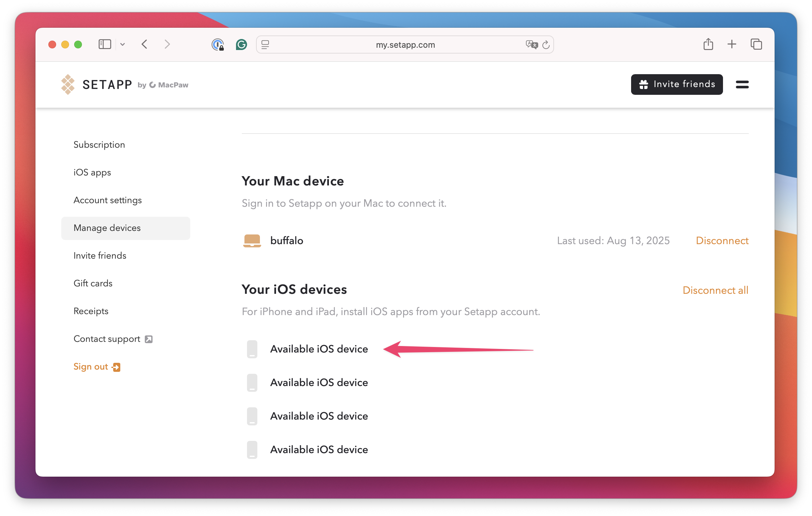Go forward with the forward arrow
The height and width of the screenshot is (516, 812).
167,44
